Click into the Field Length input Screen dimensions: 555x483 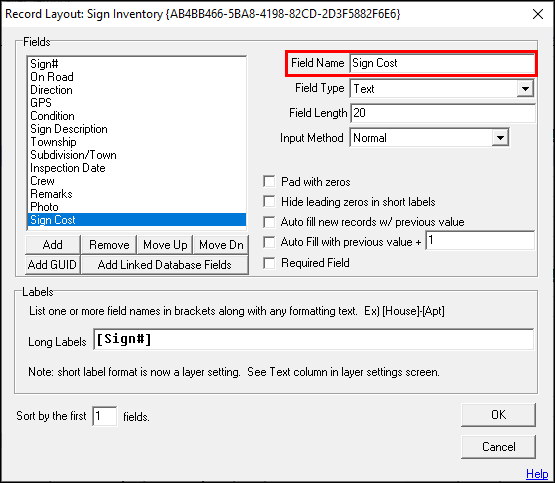443,113
